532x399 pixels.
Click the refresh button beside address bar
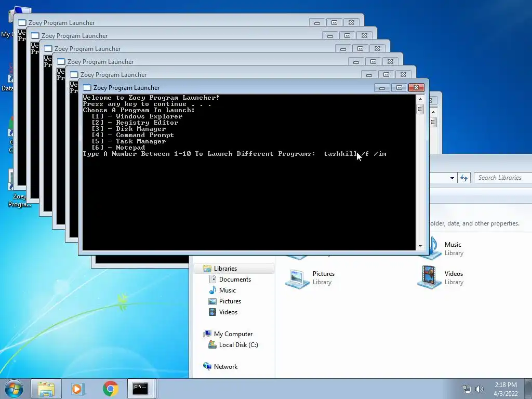click(464, 178)
